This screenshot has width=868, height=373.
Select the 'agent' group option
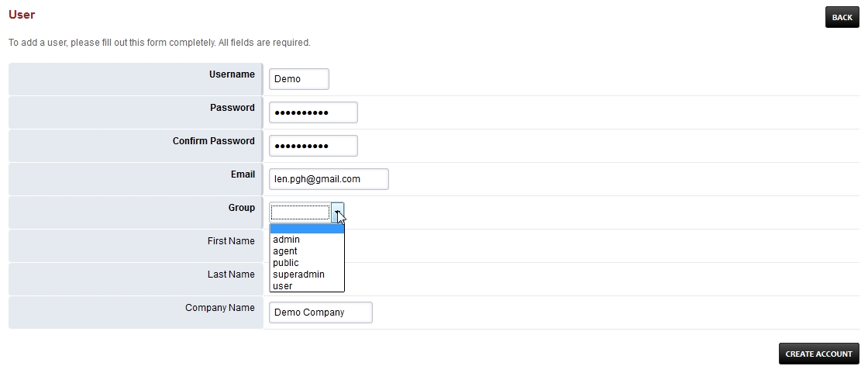click(285, 251)
